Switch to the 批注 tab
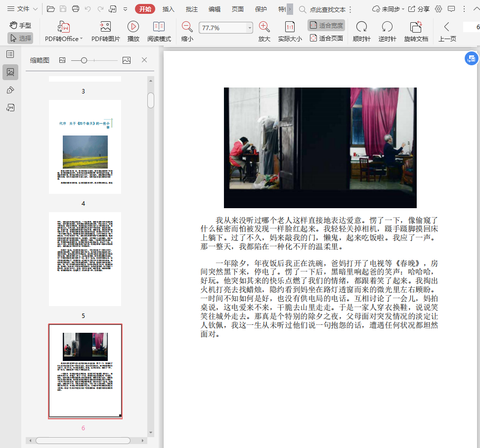Screen dimensions: 480x448 (191, 9)
